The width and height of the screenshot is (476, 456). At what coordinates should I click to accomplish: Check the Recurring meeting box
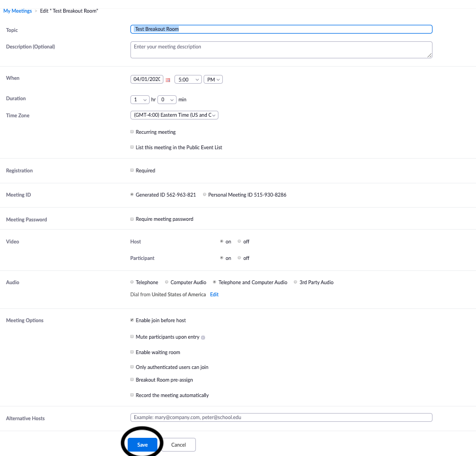click(132, 132)
